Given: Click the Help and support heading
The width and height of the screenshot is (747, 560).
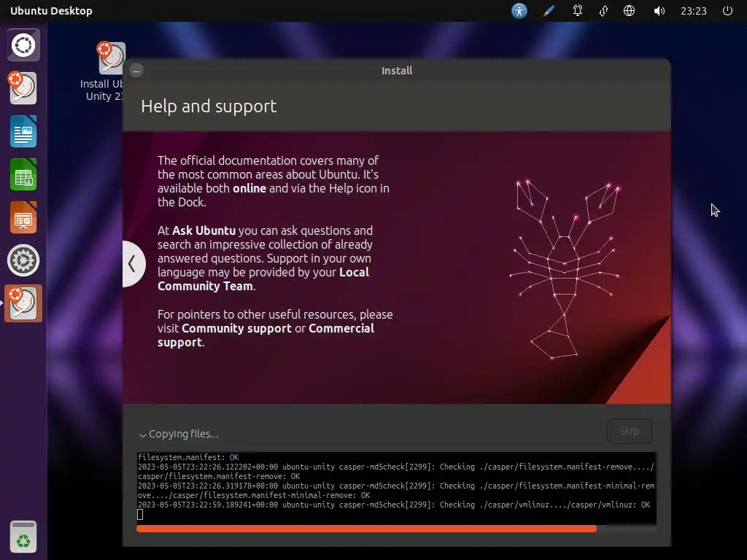Looking at the screenshot, I should click(x=209, y=106).
